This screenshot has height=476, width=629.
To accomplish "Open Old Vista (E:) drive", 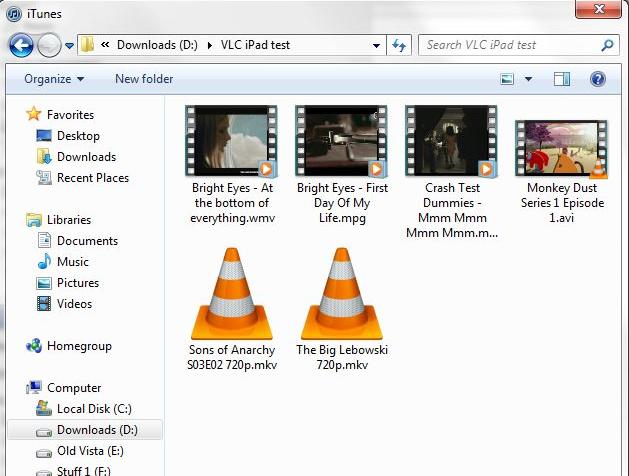I will tap(90, 451).
